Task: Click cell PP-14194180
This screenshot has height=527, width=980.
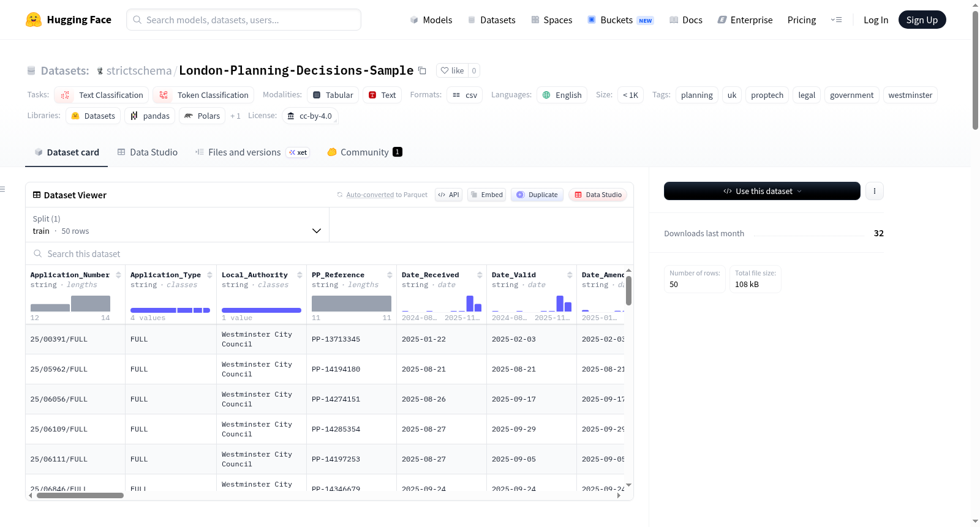Action: (x=352, y=369)
